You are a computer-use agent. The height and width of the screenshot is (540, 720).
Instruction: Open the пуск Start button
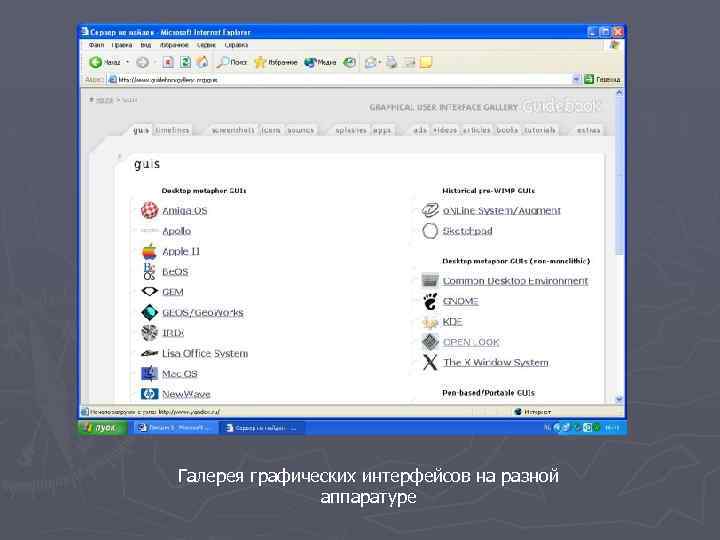(x=104, y=428)
